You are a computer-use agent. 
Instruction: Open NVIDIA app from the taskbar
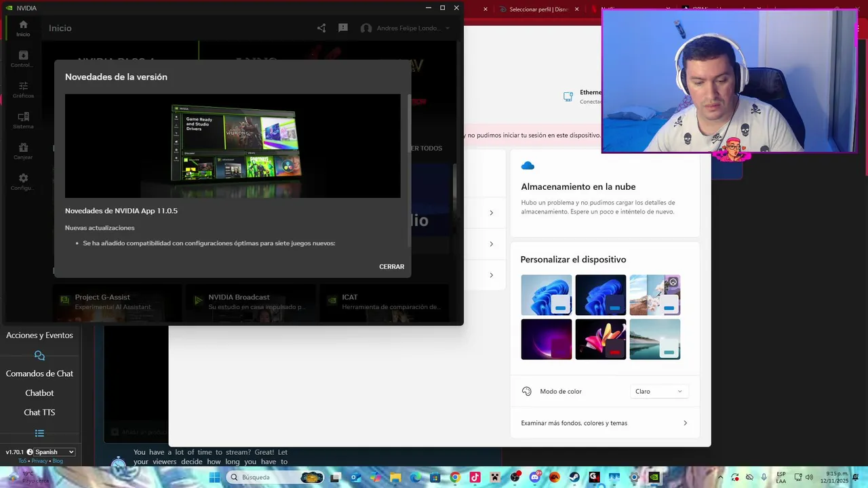coord(654,477)
